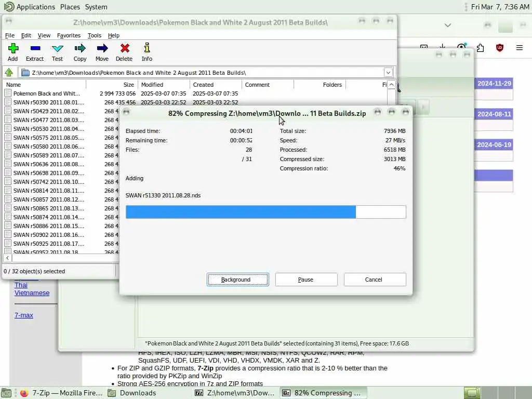Open the Edit menu
Image resolution: width=532 pixels, height=399 pixels.
pos(26,35)
